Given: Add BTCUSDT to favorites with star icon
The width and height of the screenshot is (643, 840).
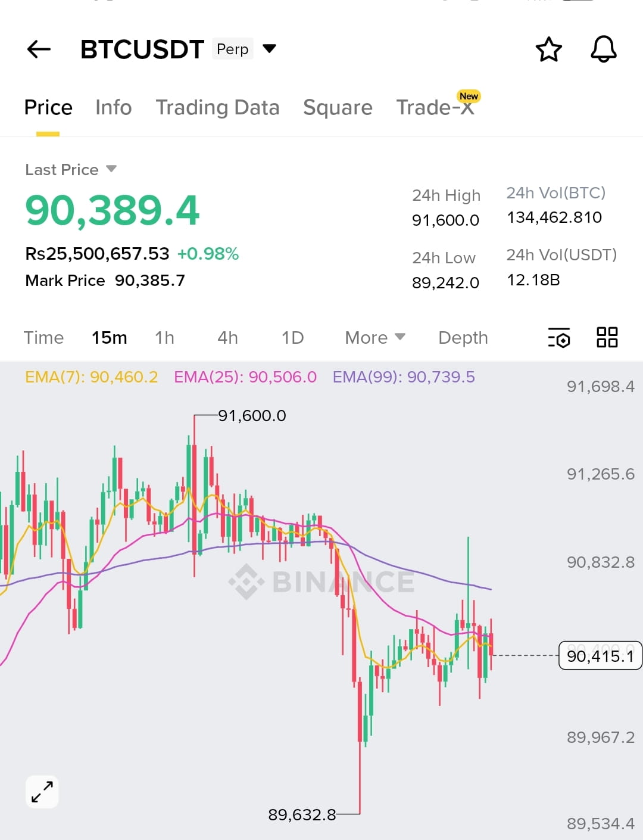Looking at the screenshot, I should tap(548, 49).
